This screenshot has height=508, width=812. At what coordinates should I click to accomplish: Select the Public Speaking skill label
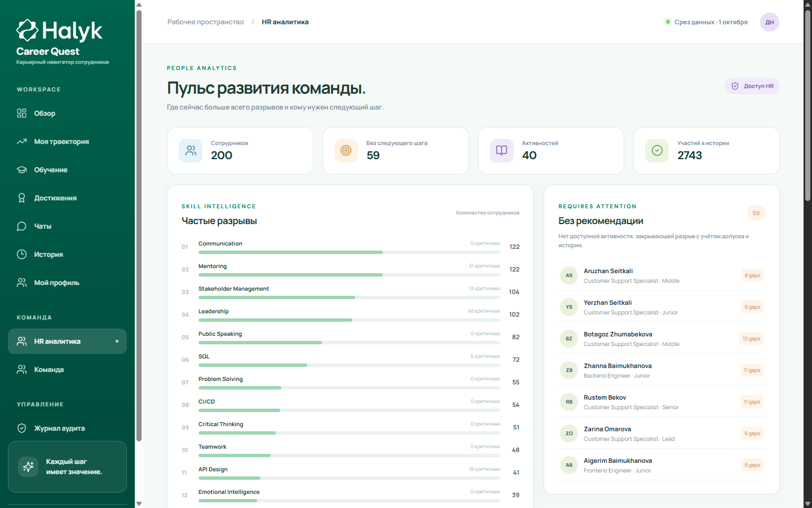[x=220, y=334]
